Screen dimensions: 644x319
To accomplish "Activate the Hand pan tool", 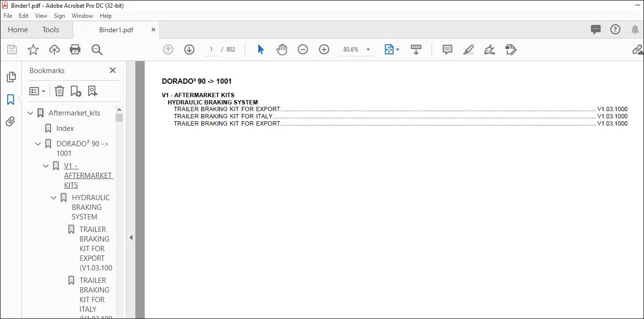I will 282,50.
